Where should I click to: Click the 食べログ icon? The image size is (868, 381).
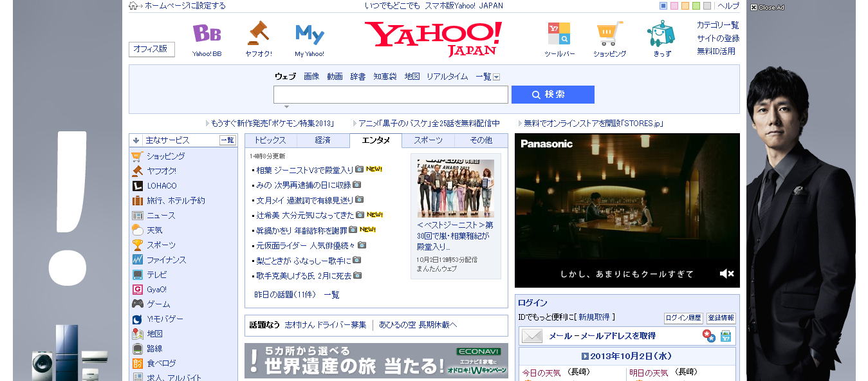(137, 364)
